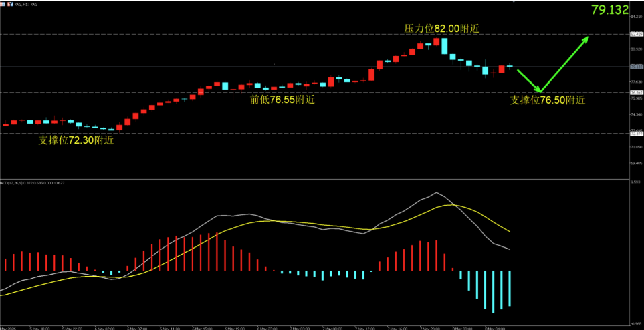
Task: Select the 支撑位76.50附近 annotation label
Action: (x=547, y=100)
